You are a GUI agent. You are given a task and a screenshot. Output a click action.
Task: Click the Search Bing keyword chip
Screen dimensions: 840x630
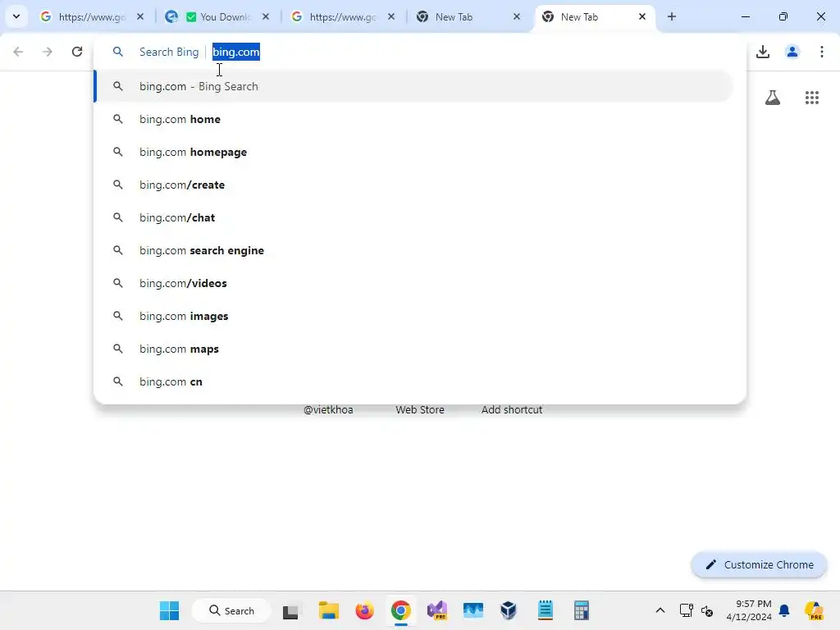pos(169,52)
